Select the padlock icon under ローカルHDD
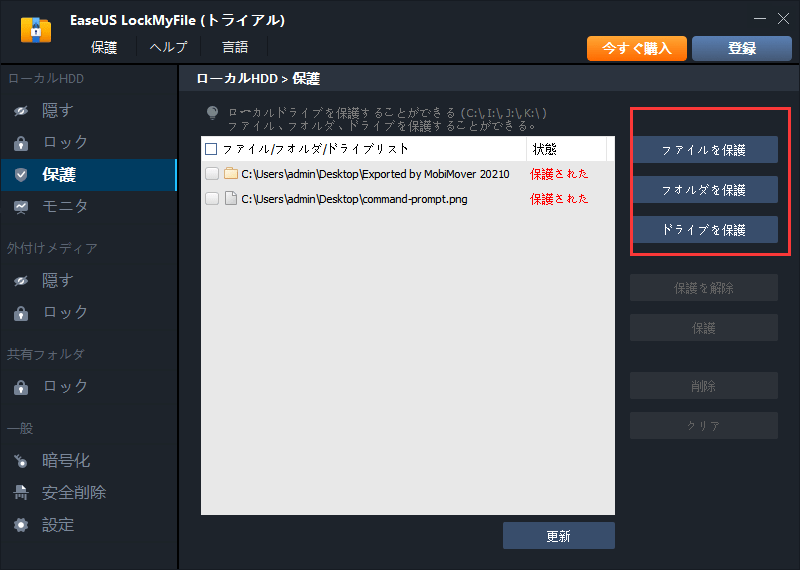Screen dimensions: 800x570 tap(21, 143)
